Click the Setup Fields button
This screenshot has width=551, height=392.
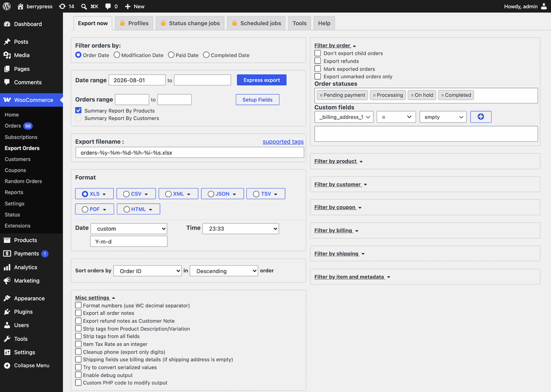pyautogui.click(x=258, y=100)
